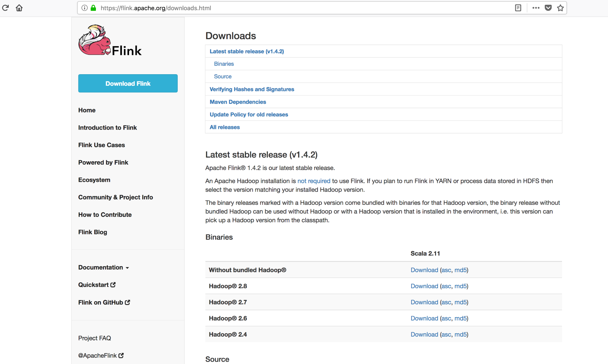This screenshot has width=608, height=364.
Task: Open the Flink Blog
Action: [93, 232]
